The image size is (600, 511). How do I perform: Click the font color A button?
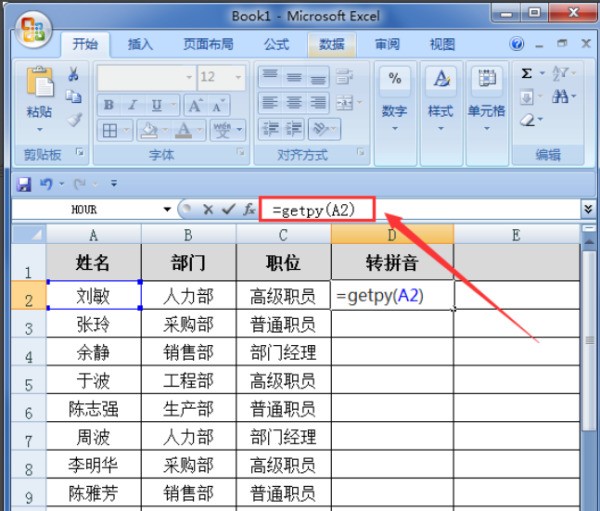click(x=183, y=130)
